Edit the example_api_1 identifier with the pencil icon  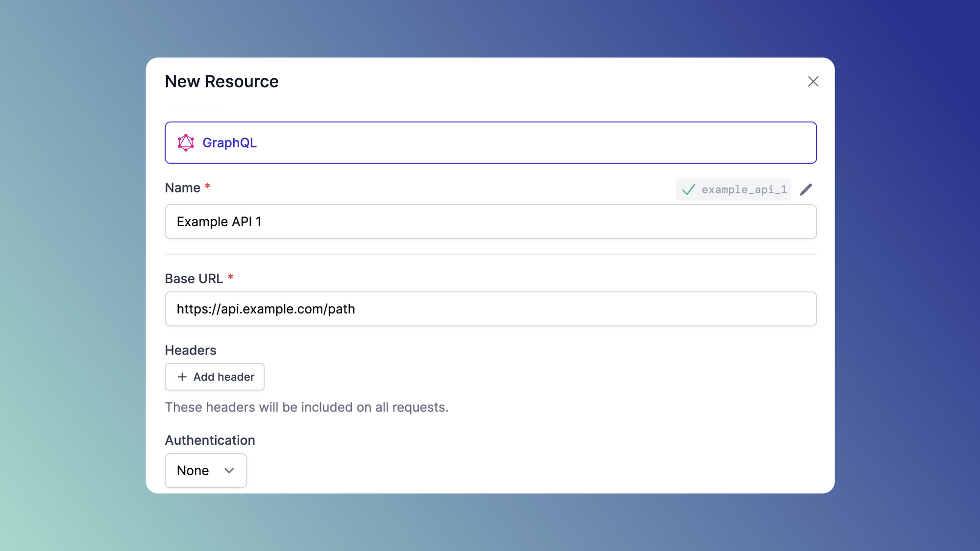coord(806,190)
